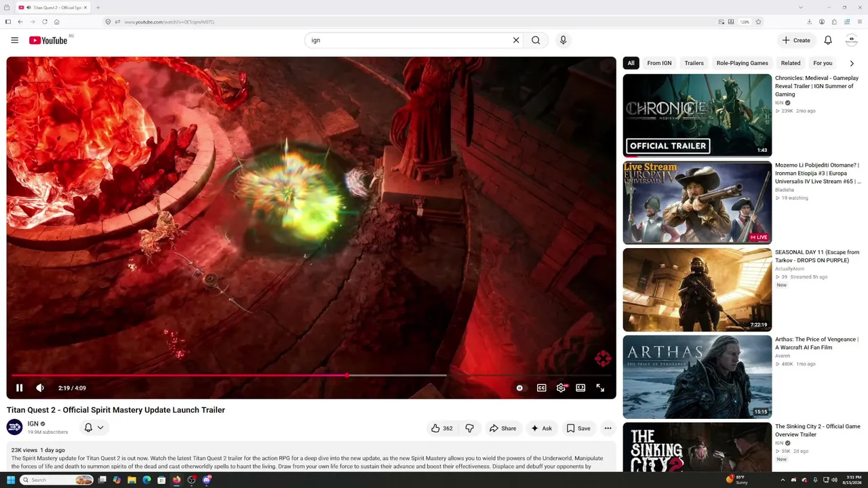Screen dimensions: 868x488
Task: Open the account avatar menu
Action: 852,41
